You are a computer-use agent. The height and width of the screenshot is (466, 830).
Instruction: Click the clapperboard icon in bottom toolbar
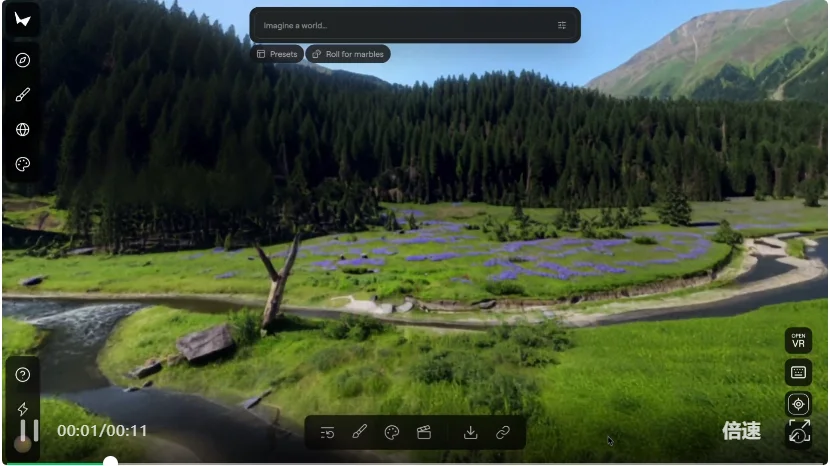coord(424,432)
